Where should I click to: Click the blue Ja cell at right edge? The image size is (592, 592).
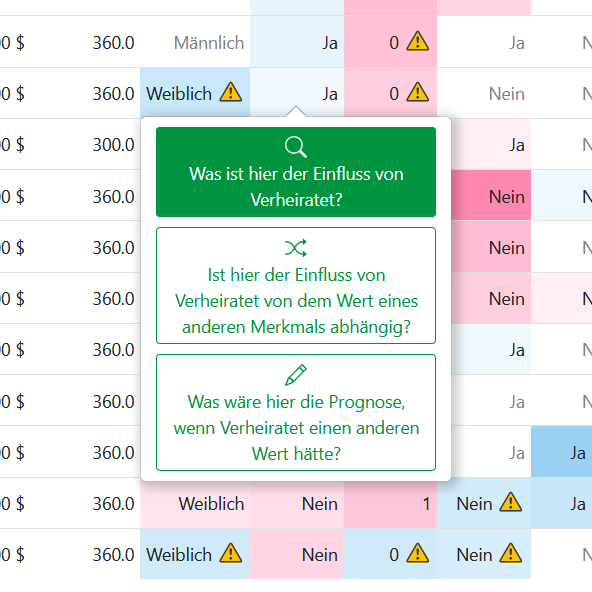[x=561, y=452]
